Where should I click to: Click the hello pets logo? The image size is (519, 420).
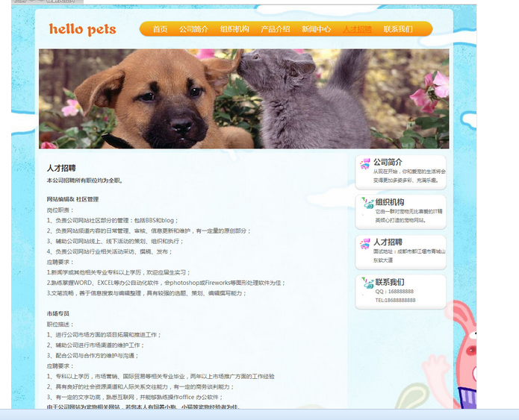[x=83, y=30]
